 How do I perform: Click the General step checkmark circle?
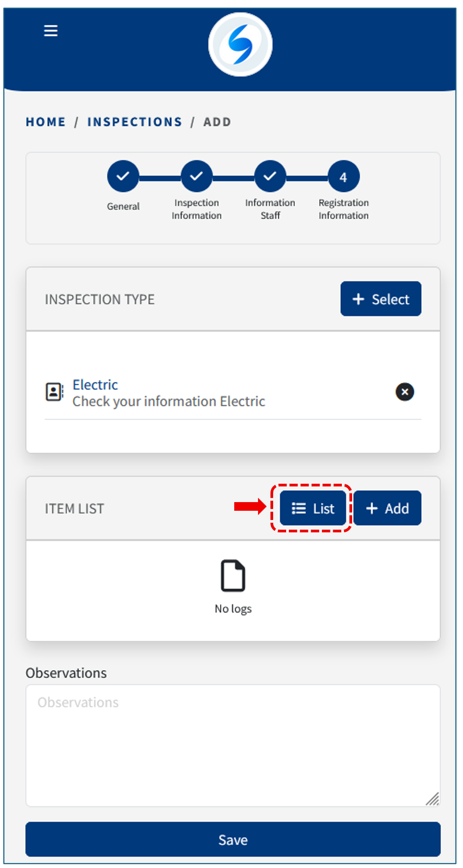(x=123, y=177)
